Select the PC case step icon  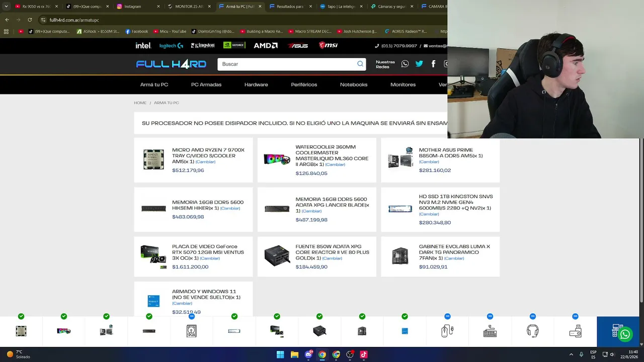click(362, 331)
